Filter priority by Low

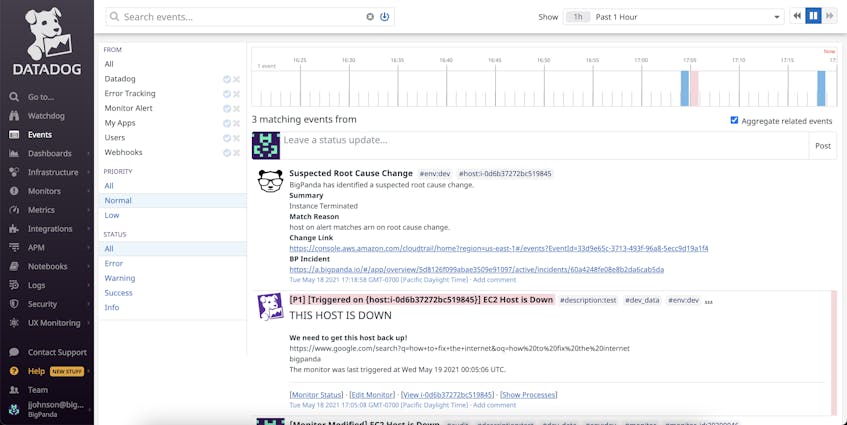pyautogui.click(x=110, y=215)
